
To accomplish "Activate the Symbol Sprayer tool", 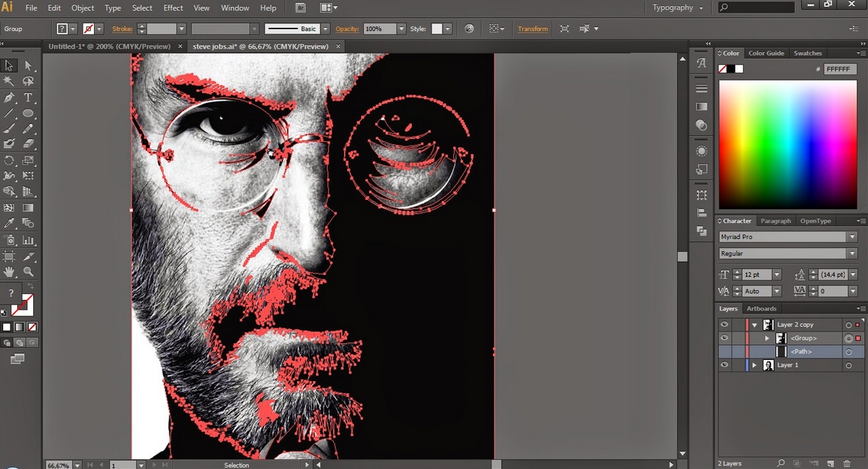I will [9, 241].
